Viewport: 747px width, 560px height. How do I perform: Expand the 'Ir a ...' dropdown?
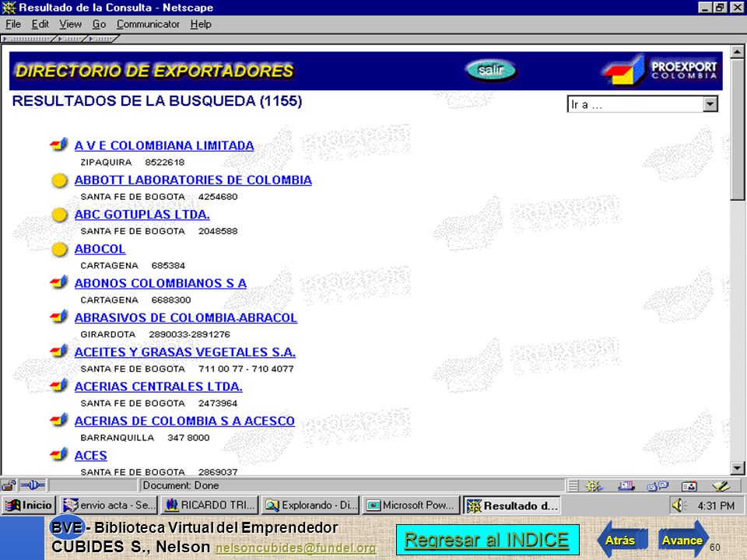(710, 104)
